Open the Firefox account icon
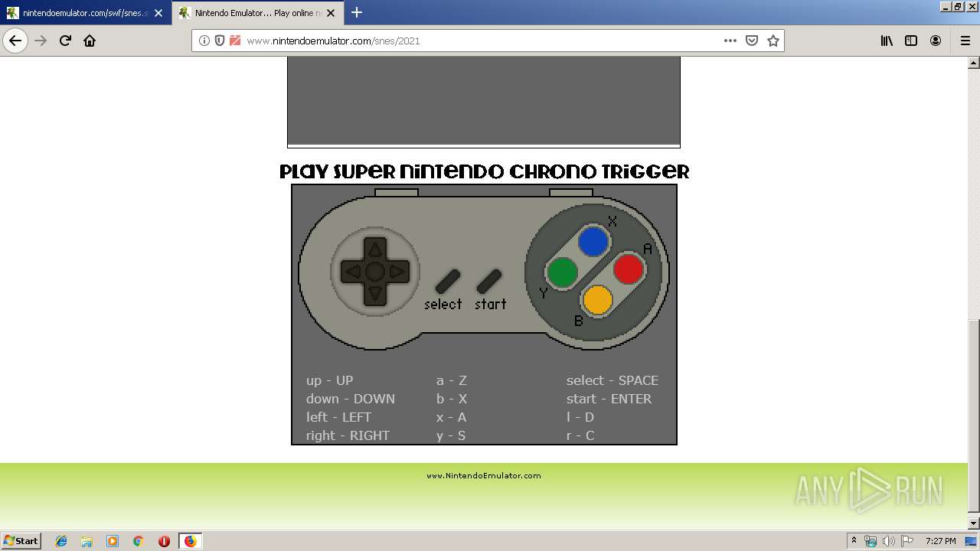This screenshot has width=980, height=551. coord(936,41)
